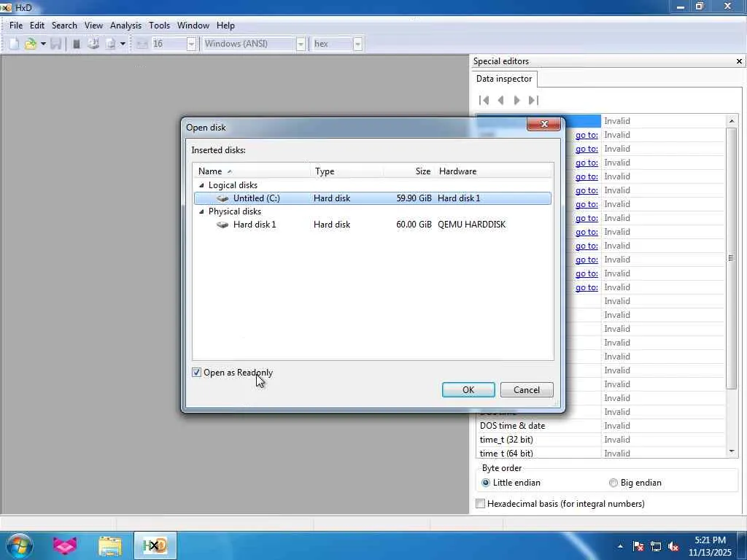Open File Explorer from the taskbar
747x560 pixels.
pyautogui.click(x=109, y=545)
